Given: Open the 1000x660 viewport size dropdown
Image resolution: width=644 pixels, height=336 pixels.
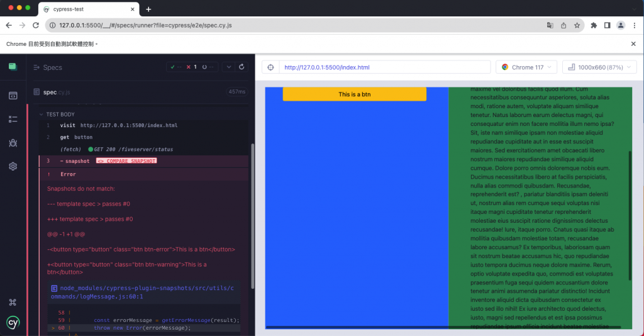Looking at the screenshot, I should pyautogui.click(x=599, y=67).
